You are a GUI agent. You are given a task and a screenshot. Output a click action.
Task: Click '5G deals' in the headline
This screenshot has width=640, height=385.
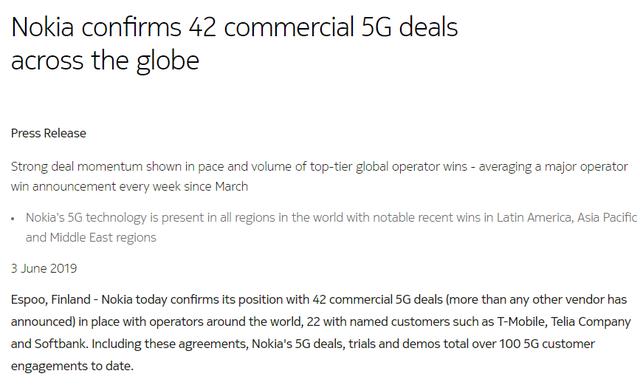click(x=410, y=27)
